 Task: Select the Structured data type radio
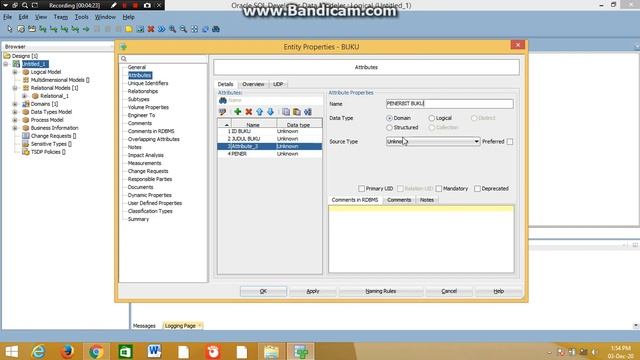tap(389, 127)
